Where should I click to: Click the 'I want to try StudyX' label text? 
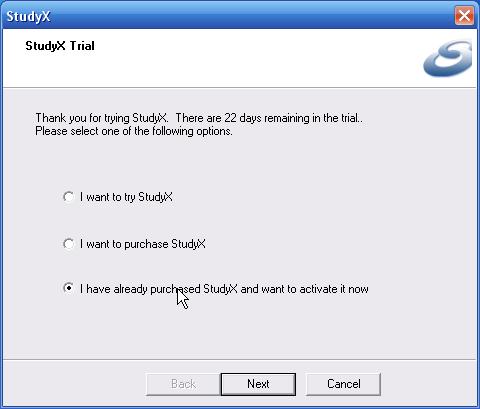(x=126, y=197)
